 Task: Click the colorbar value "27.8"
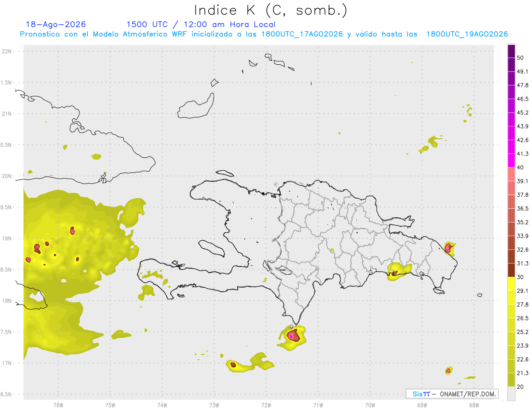tap(523, 305)
